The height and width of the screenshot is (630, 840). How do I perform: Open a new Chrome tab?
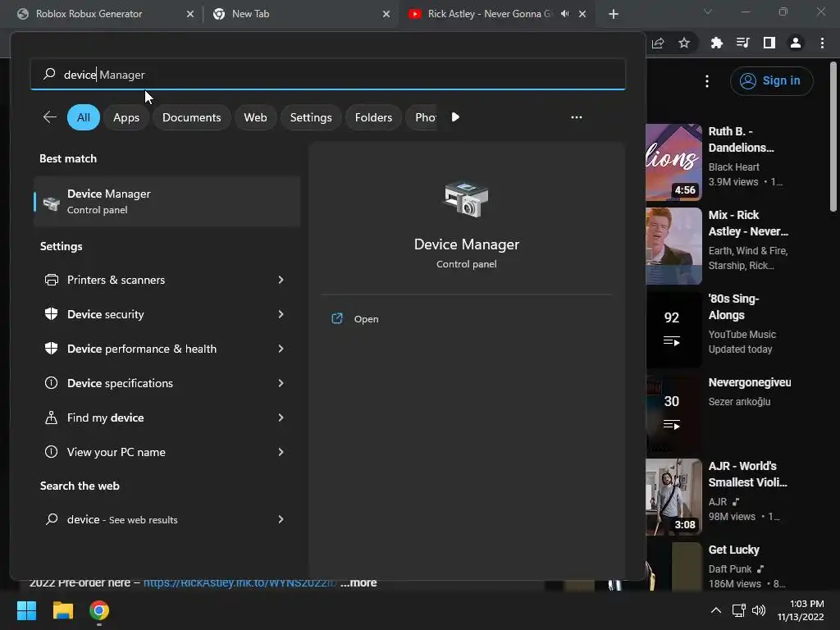614,14
